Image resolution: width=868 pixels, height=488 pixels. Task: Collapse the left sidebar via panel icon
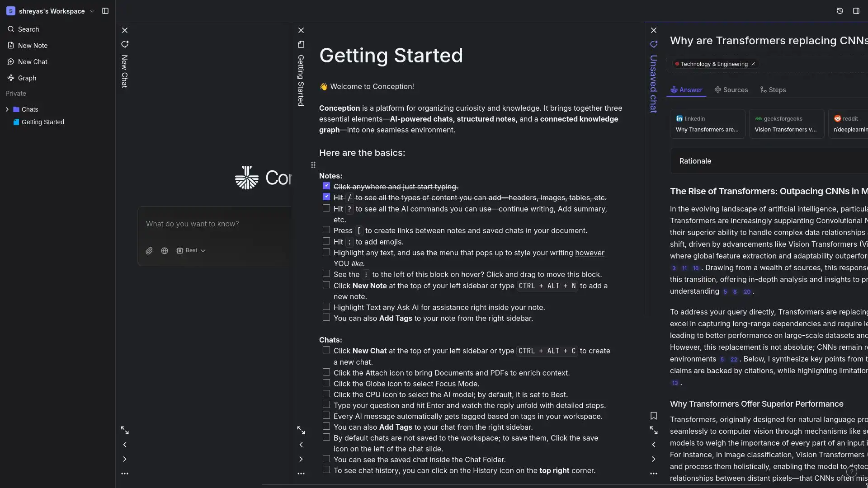click(105, 11)
